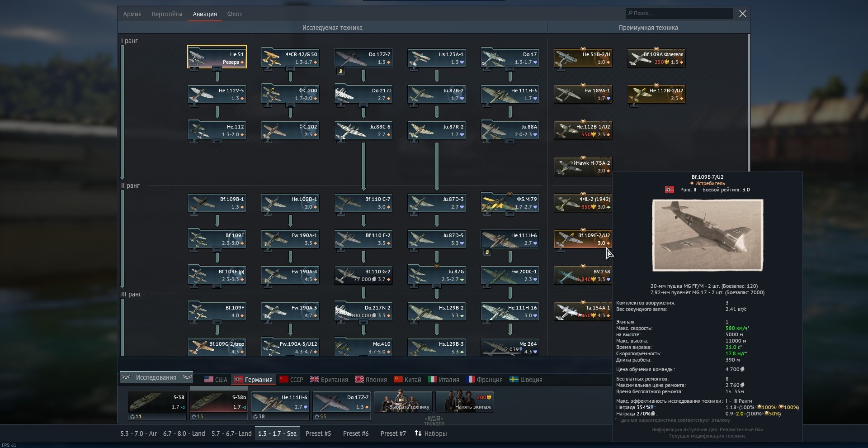Select the Me.410 aircraft card

point(363,347)
